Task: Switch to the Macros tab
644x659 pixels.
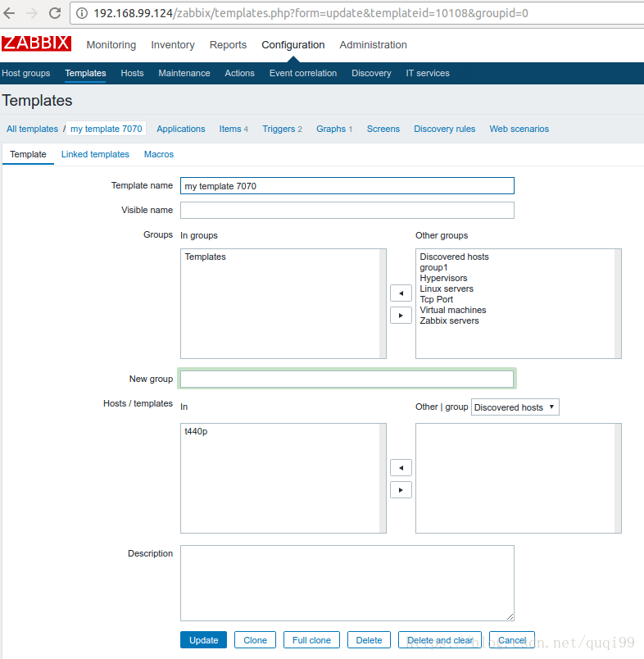Action: click(x=159, y=154)
